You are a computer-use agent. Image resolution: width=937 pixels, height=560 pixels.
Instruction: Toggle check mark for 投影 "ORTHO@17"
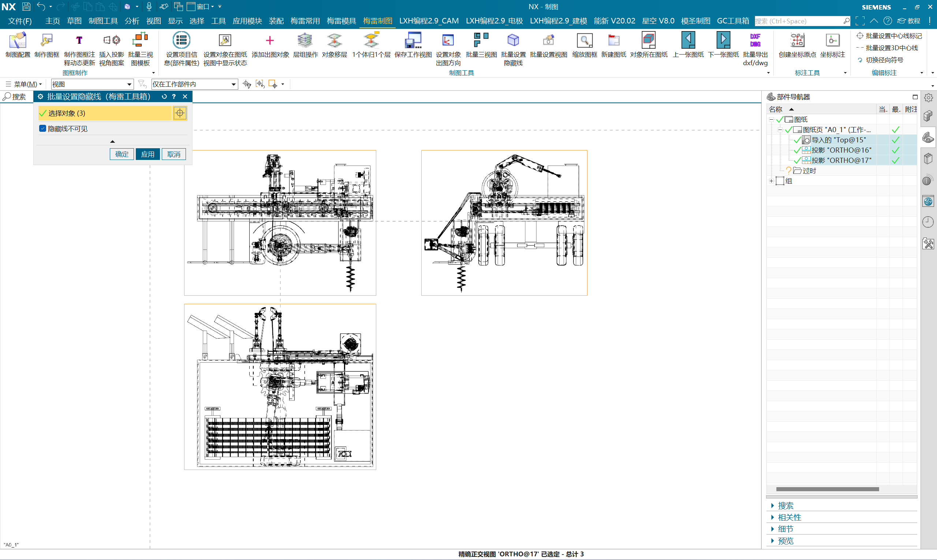click(797, 160)
